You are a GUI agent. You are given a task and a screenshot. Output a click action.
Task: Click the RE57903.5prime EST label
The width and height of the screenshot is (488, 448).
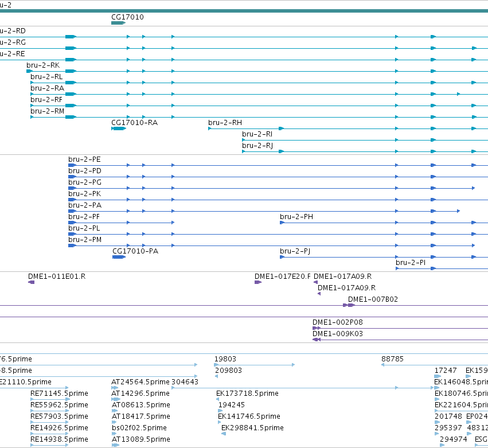tap(59, 416)
